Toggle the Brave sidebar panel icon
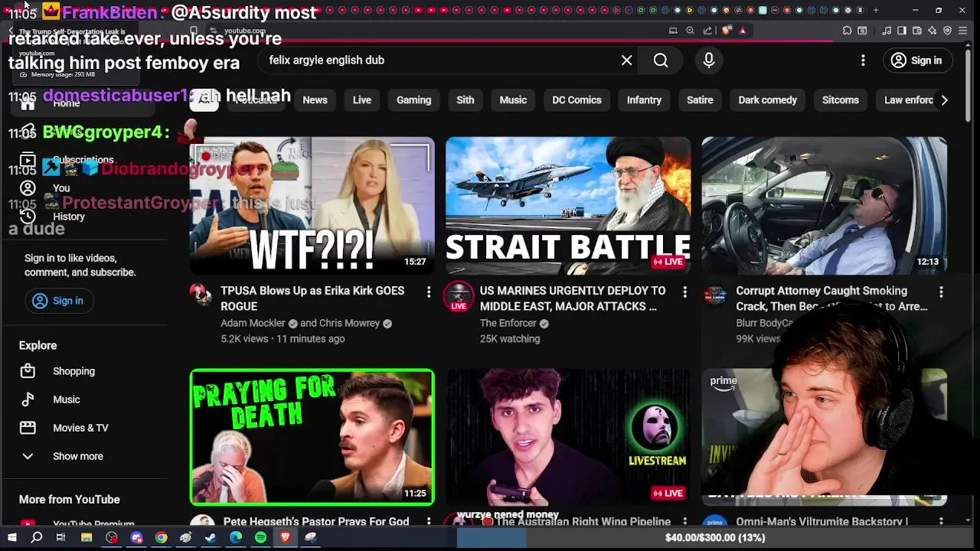 click(x=902, y=31)
